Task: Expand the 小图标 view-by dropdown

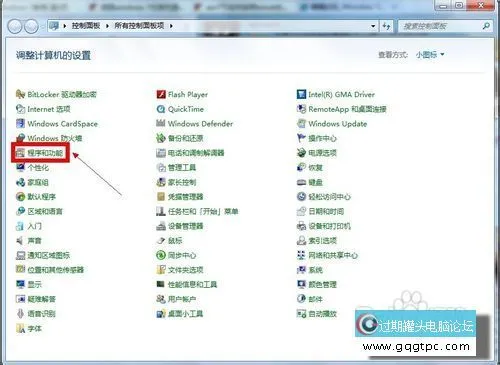Action: coord(430,54)
